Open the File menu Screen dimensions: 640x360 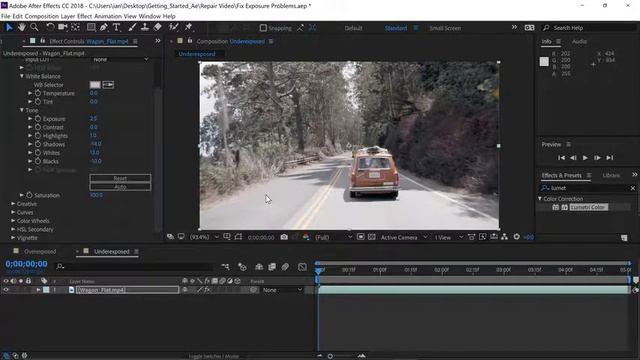tap(5, 16)
